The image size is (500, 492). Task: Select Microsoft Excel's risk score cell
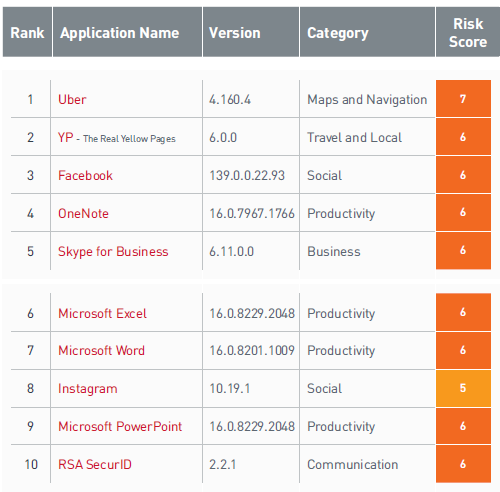click(x=463, y=312)
